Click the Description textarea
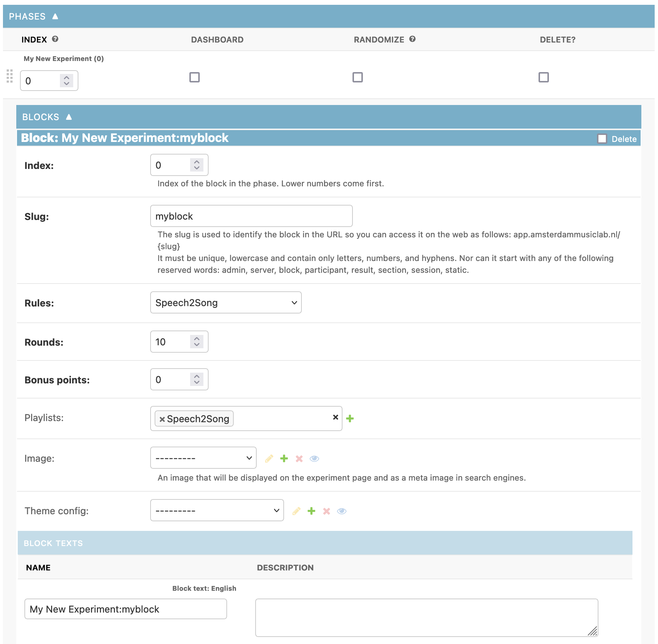 (427, 618)
